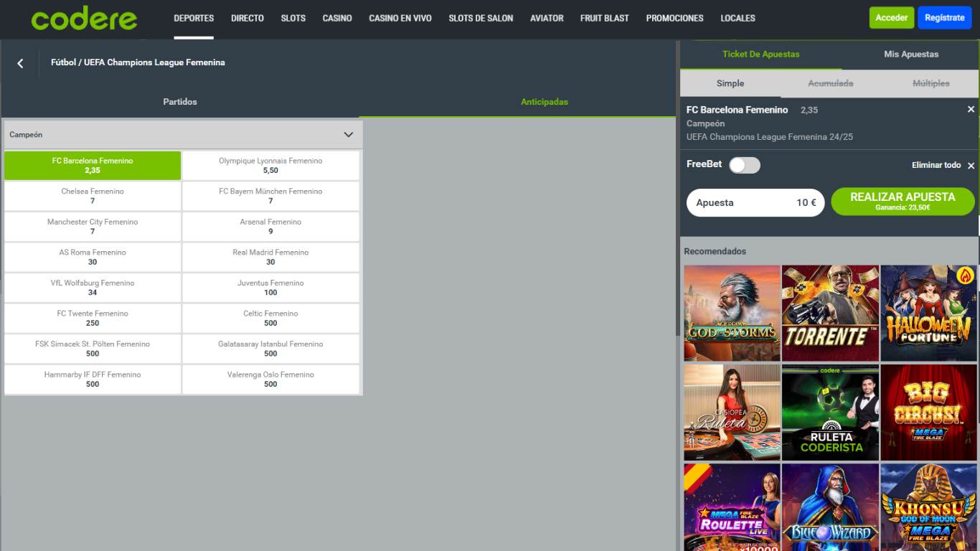Select FC Twente Femenino odds 250
Image resolution: width=980 pixels, height=551 pixels.
(x=93, y=318)
